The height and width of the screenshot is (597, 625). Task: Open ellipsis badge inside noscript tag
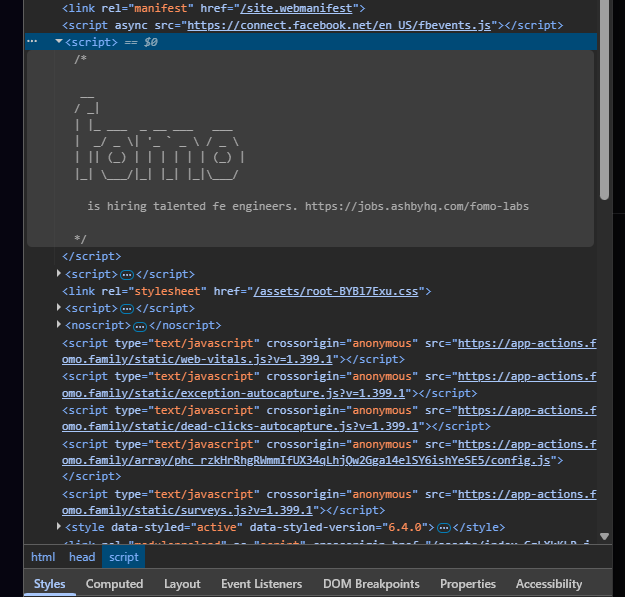coord(140,327)
